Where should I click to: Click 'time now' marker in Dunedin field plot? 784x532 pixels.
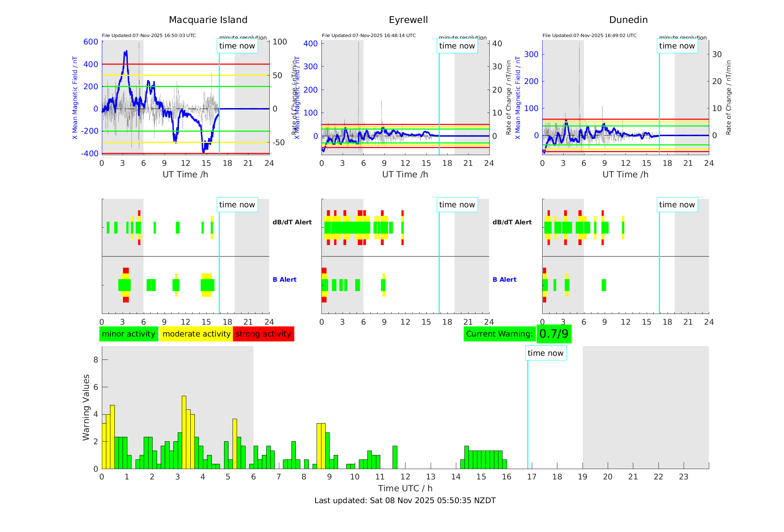[677, 46]
